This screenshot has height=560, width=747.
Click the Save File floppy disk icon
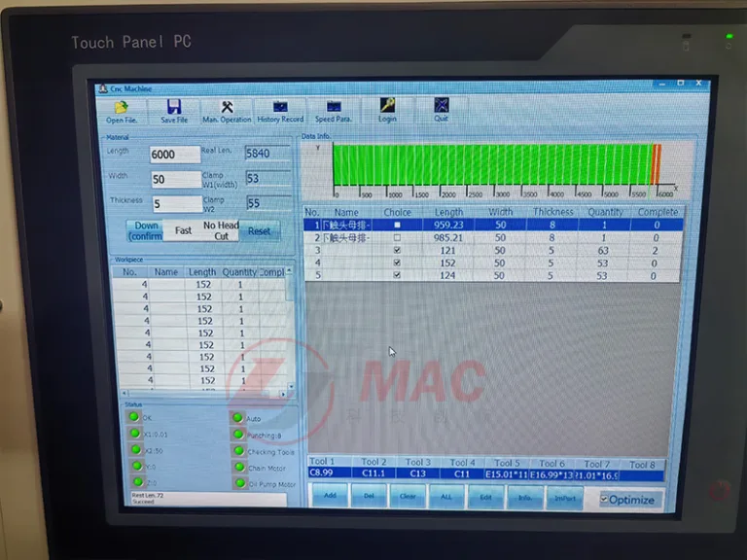click(174, 107)
